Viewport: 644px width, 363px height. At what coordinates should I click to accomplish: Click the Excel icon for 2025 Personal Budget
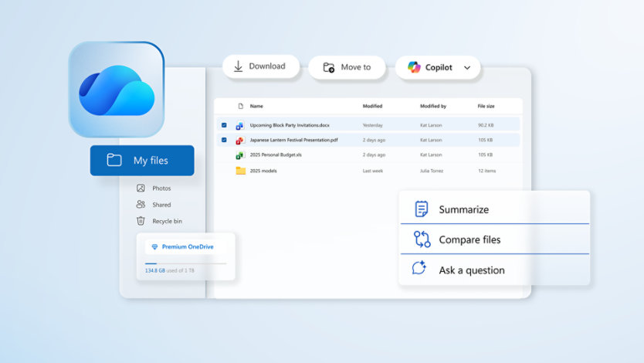240,155
